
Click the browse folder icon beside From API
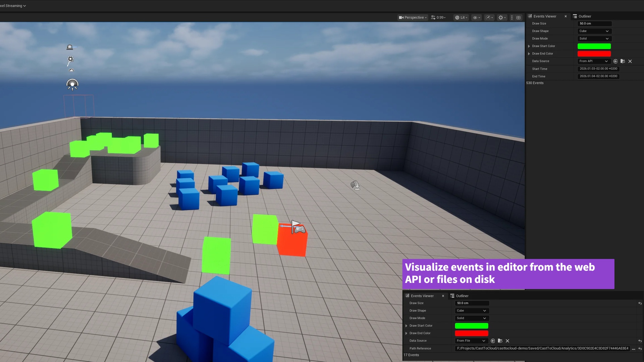(623, 61)
